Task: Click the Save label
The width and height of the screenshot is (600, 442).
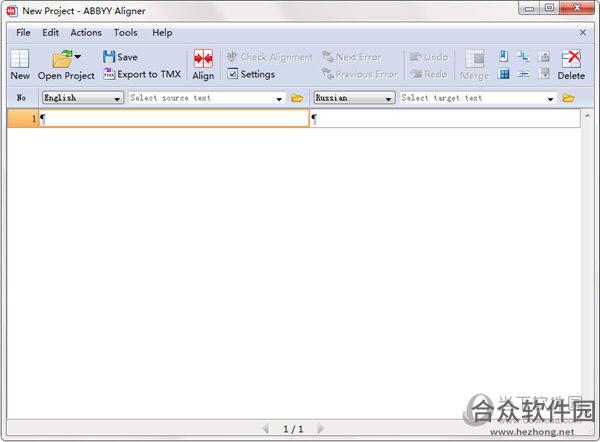Action: (127, 57)
